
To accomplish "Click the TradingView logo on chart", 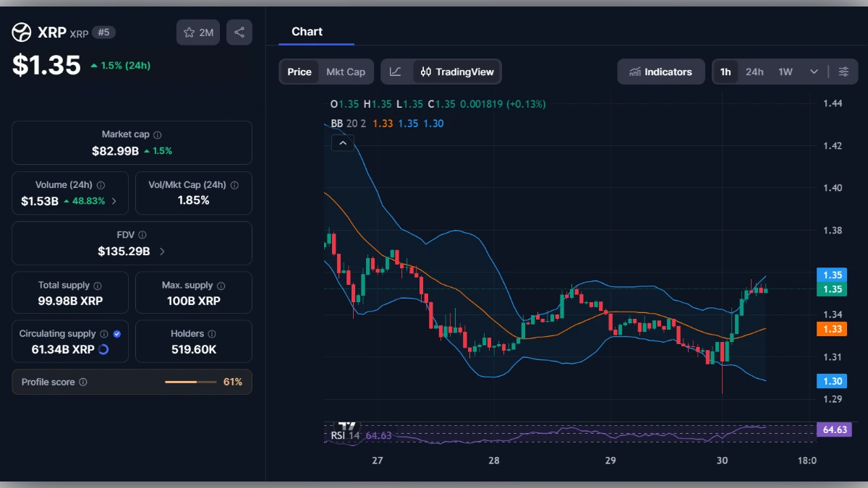I will point(348,426).
